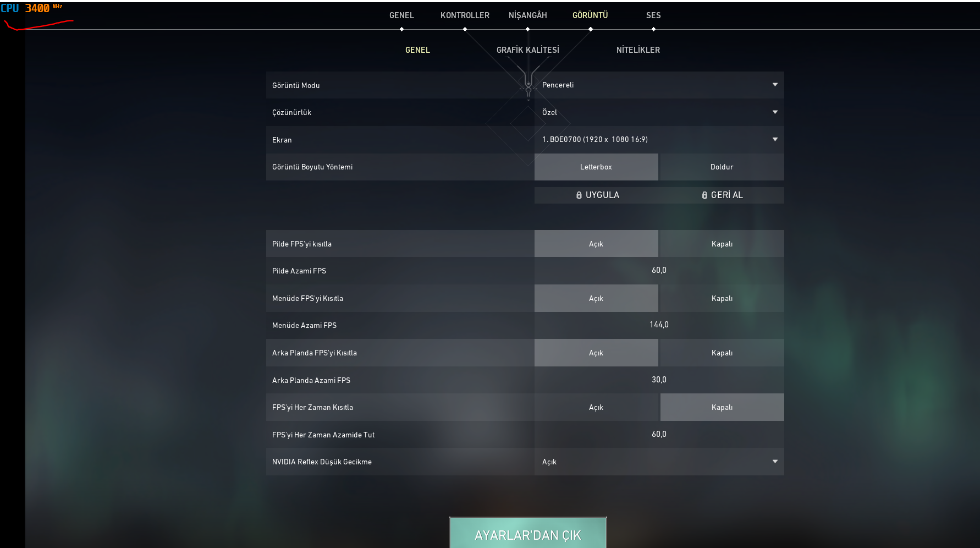Set FPS'yi Her Zaman Kısıtla to Kapalı
The height and width of the screenshot is (548, 980).
[722, 407]
